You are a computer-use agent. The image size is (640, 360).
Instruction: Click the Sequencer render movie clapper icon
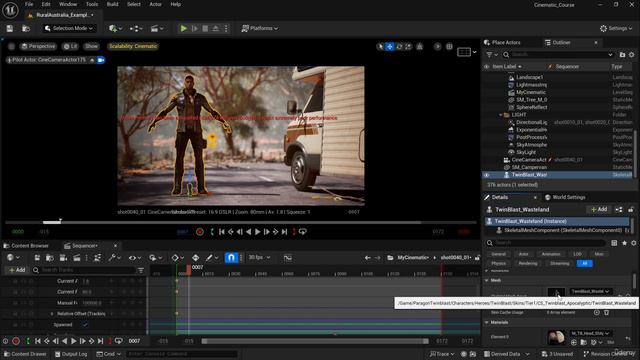77,258
